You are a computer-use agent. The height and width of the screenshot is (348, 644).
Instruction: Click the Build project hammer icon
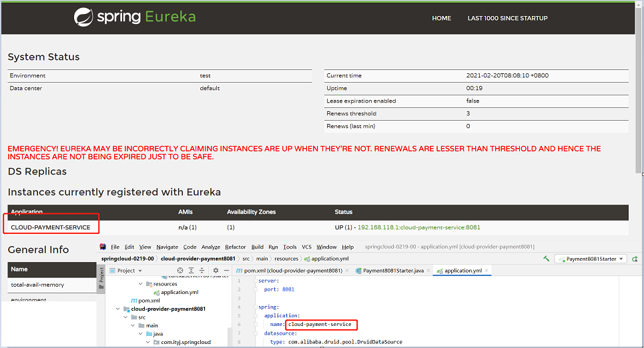point(546,259)
